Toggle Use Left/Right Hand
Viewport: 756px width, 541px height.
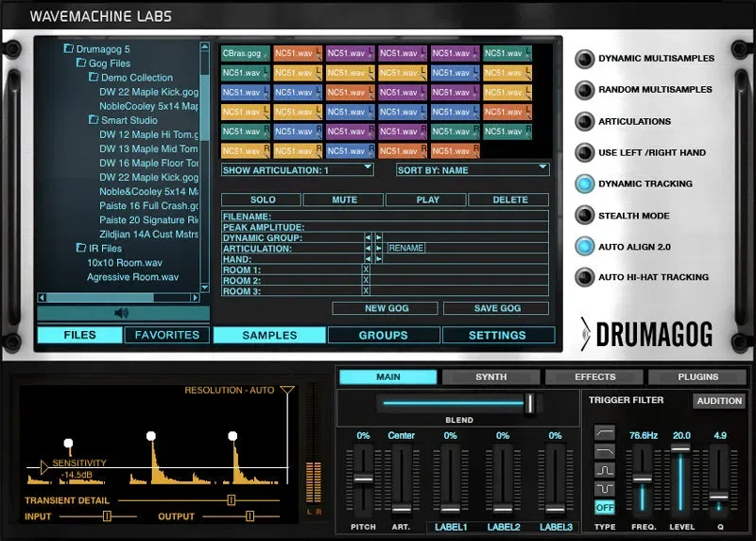click(x=585, y=153)
